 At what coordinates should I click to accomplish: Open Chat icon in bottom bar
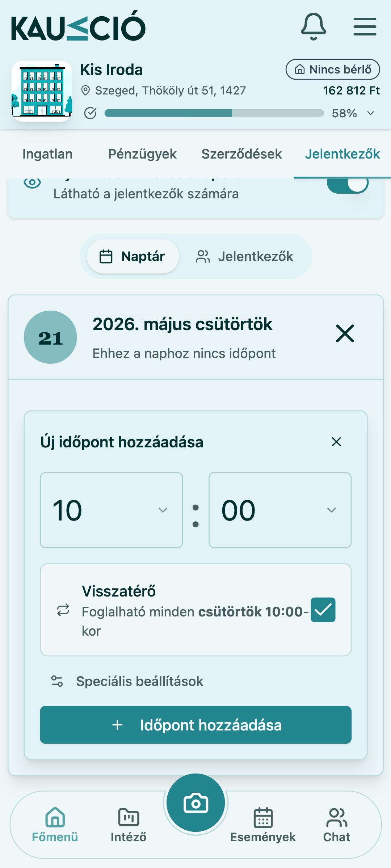[x=337, y=817]
